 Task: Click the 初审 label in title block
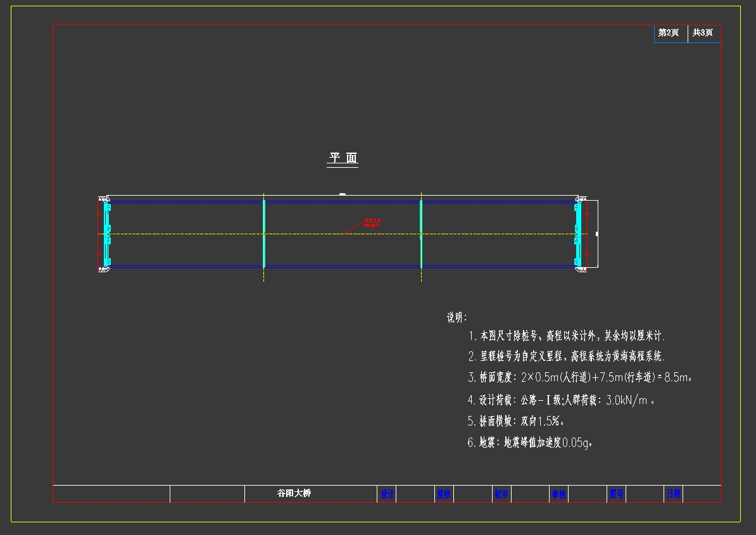tap(501, 494)
